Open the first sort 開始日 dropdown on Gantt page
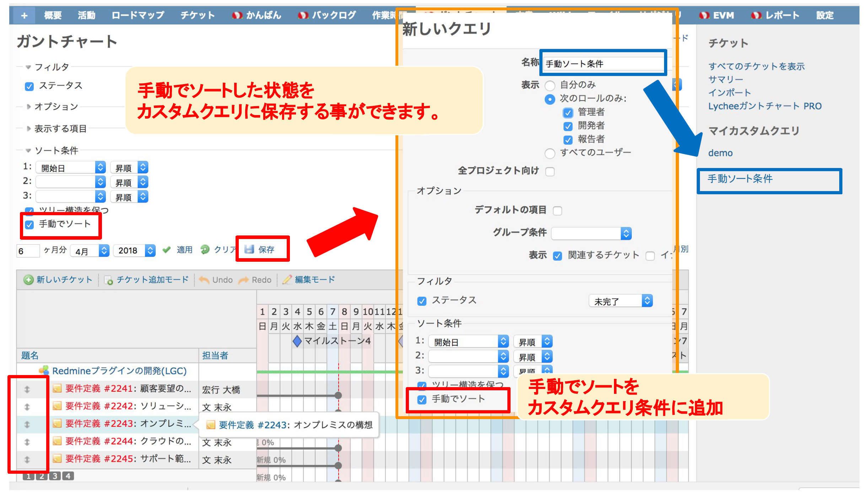868x494 pixels. pyautogui.click(x=71, y=168)
